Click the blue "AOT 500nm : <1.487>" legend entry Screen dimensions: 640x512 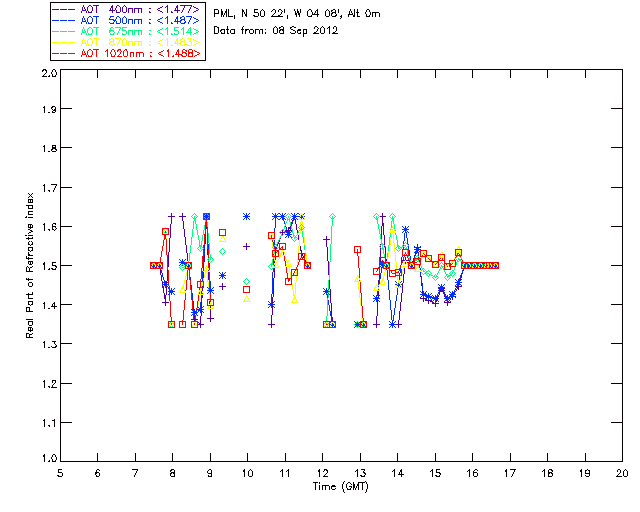point(127,20)
